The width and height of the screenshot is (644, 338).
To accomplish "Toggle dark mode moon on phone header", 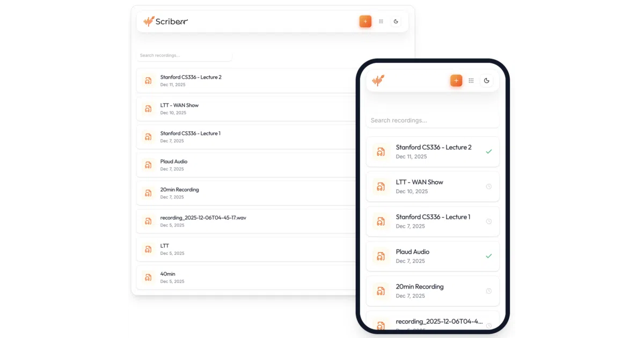I will (x=487, y=80).
